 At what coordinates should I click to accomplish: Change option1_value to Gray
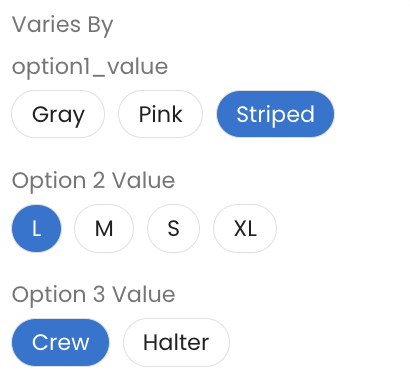click(x=58, y=114)
